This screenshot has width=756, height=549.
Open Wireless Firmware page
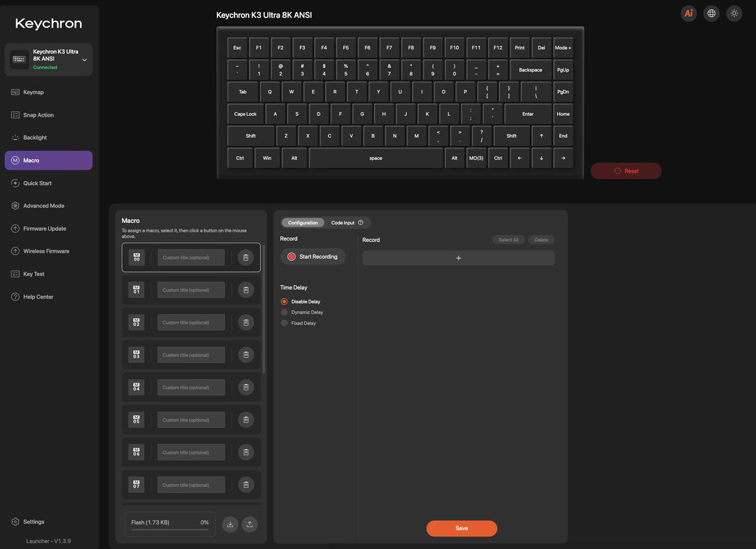click(x=49, y=251)
